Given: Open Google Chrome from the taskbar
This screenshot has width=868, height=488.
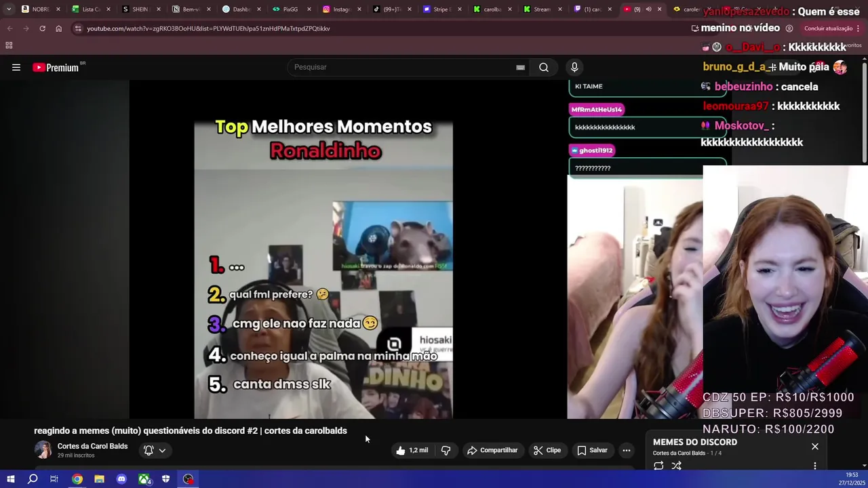Looking at the screenshot, I should point(77,479).
